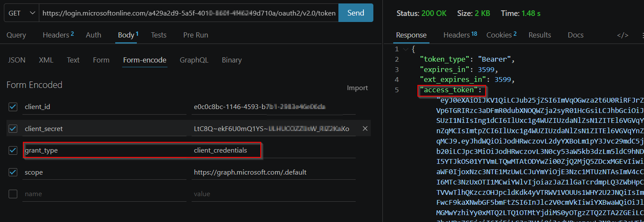The height and width of the screenshot is (222, 644).
Task: Edit the graph.microsoft.com scope value
Action: click(274, 172)
